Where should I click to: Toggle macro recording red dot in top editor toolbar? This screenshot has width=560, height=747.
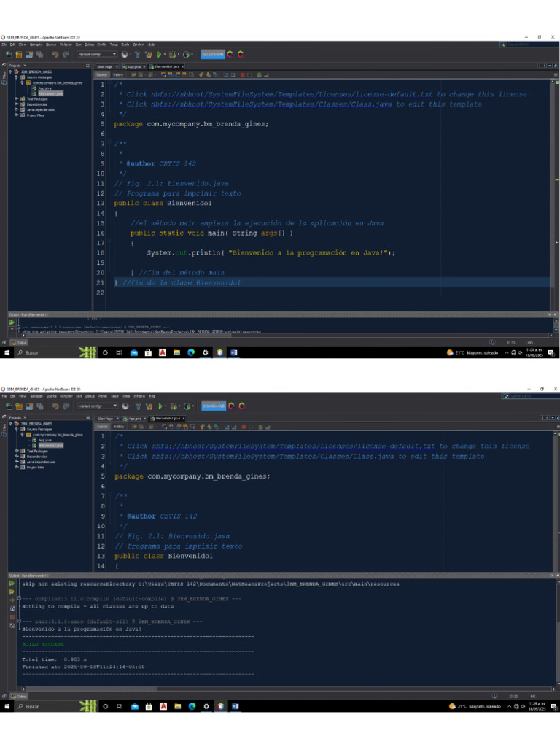click(242, 74)
